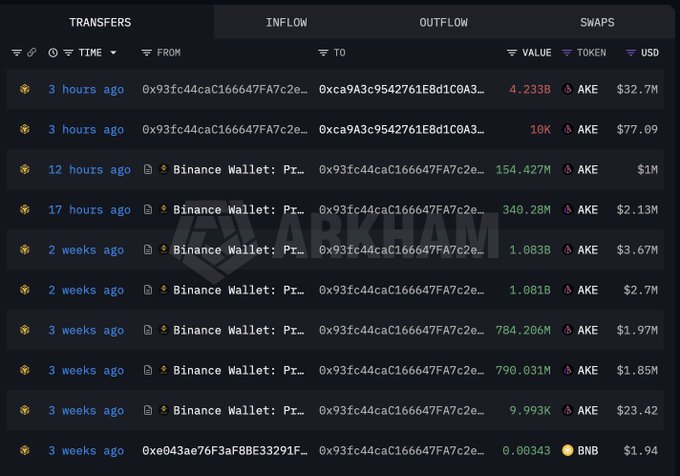Click chain icon in 17 hours ago row
The height and width of the screenshot is (476, 680).
coord(25,209)
